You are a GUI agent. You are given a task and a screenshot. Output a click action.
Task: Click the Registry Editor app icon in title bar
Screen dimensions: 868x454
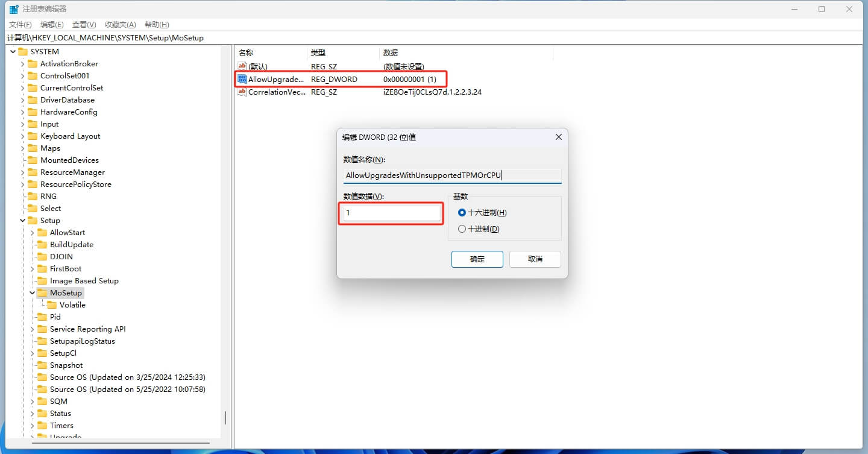point(14,9)
